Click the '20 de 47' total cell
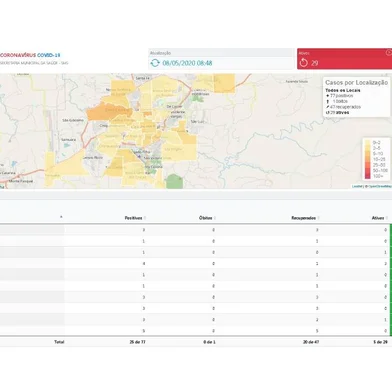Viewport: 392px width, 392px height. point(311,342)
